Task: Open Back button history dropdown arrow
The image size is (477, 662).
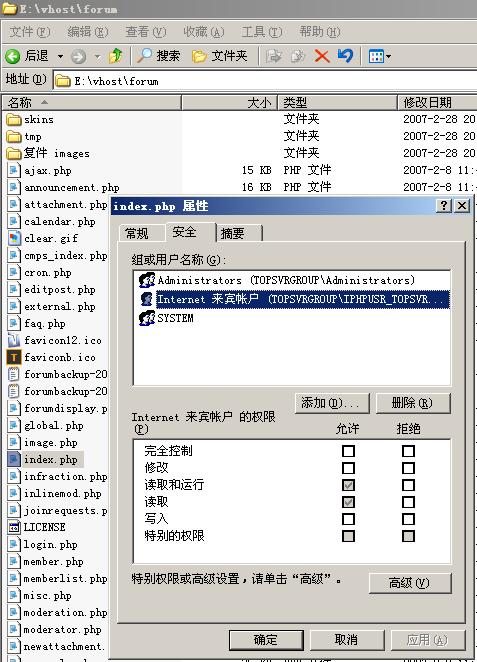Action: (x=60, y=56)
